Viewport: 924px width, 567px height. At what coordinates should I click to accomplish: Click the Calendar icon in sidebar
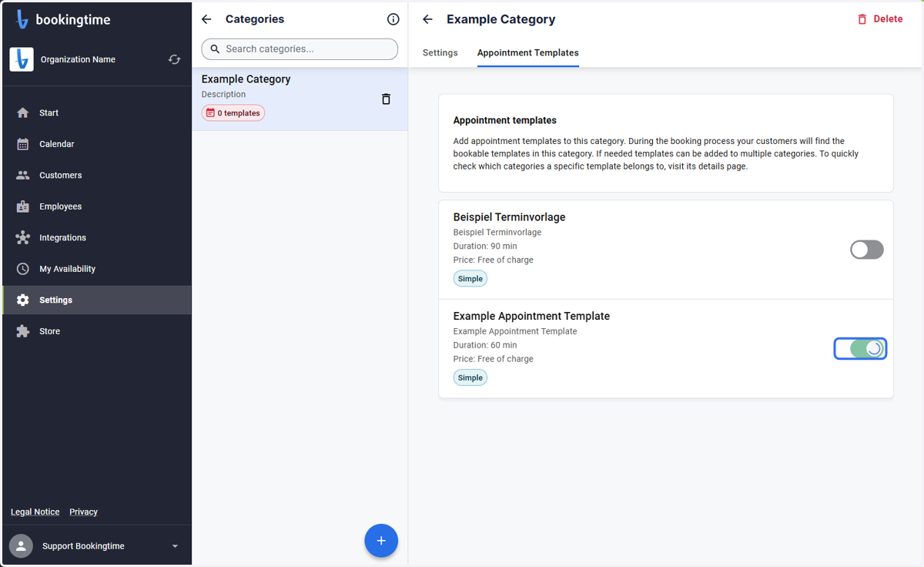point(23,144)
